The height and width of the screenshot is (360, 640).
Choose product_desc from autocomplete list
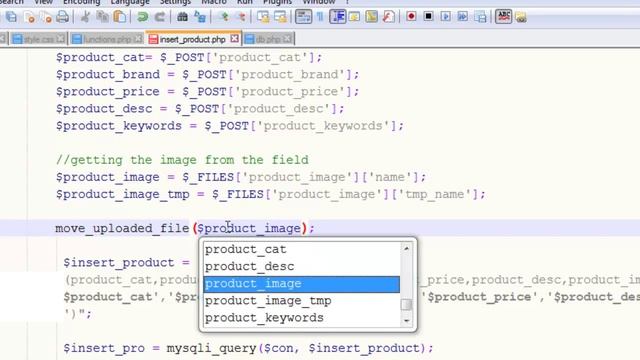(x=302, y=267)
